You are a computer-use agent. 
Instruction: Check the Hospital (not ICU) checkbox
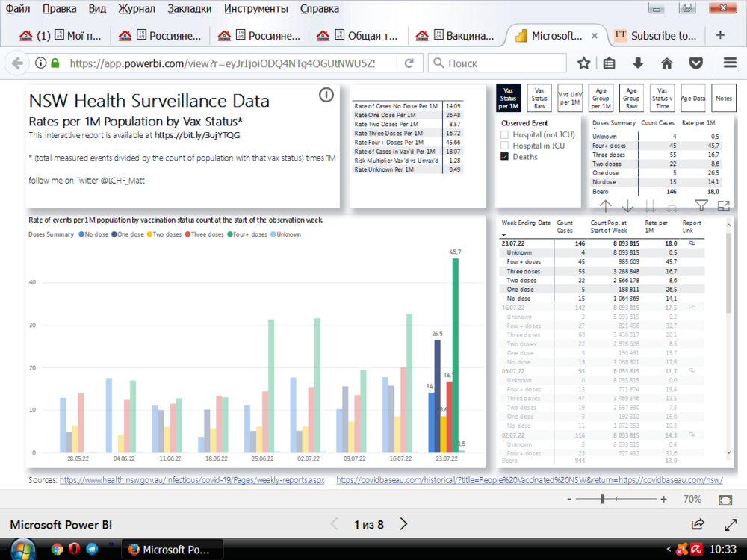505,134
